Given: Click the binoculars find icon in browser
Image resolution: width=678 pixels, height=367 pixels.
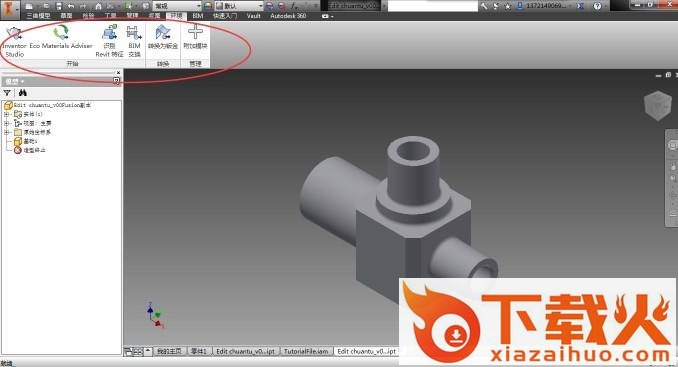Looking at the screenshot, I should pos(22,93).
